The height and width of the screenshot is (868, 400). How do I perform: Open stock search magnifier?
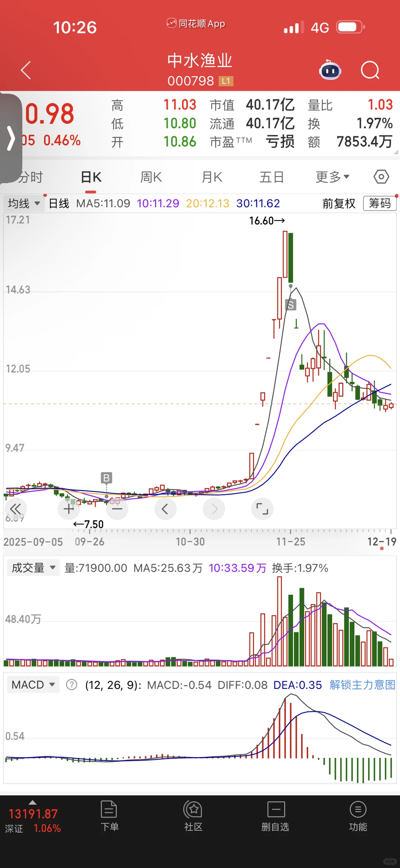[x=370, y=70]
